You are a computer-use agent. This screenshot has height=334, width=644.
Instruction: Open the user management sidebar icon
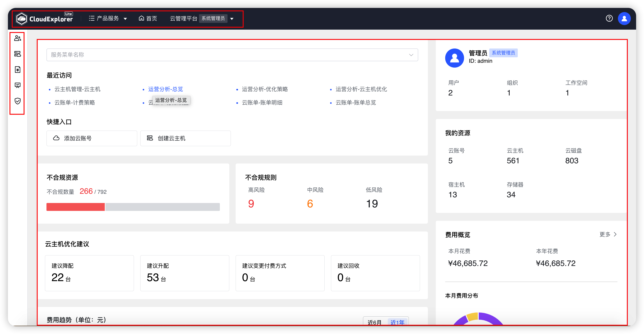point(17,38)
